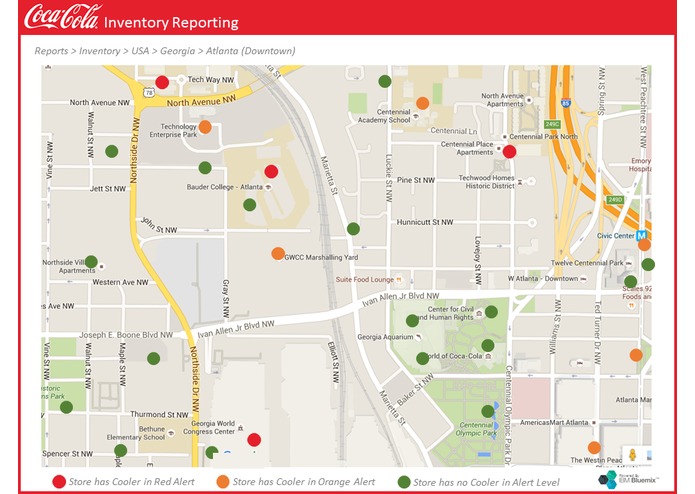Click the green marker on Marietta St near Hunnicutt
Viewport: 695px width, 494px height.
tap(353, 229)
